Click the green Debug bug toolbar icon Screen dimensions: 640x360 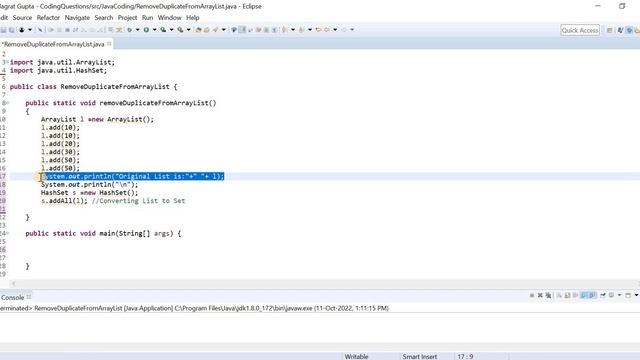(x=129, y=30)
